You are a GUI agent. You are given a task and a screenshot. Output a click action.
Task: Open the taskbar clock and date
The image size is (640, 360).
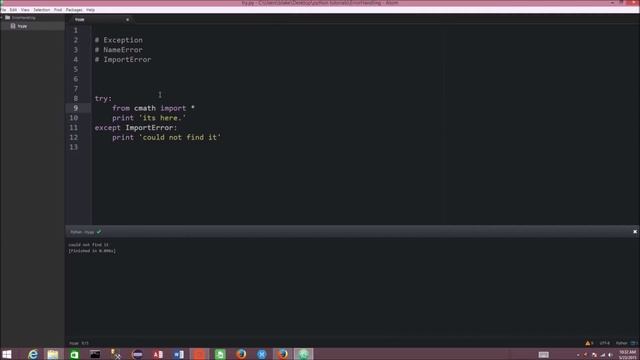point(627,354)
